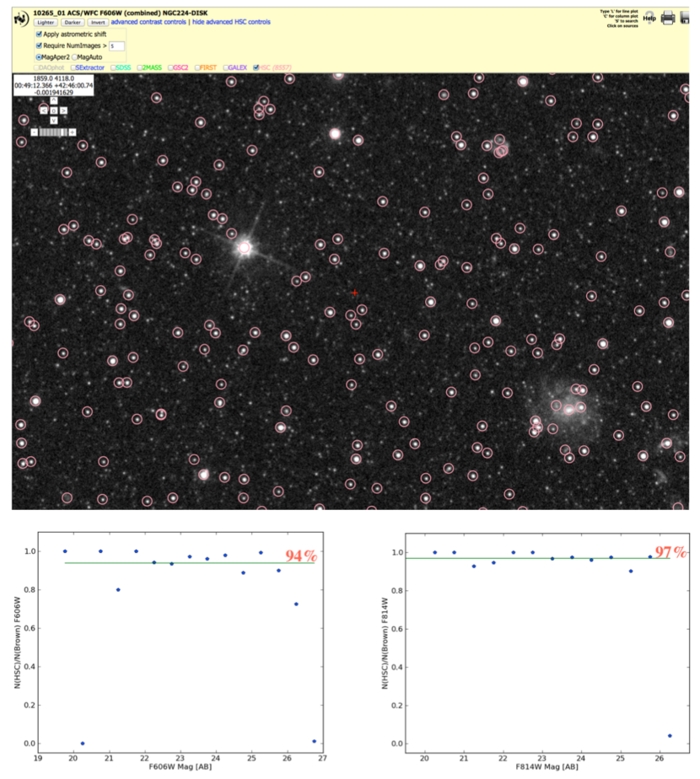The width and height of the screenshot is (700, 779).
Task: Open the Help icon
Action: 649,17
